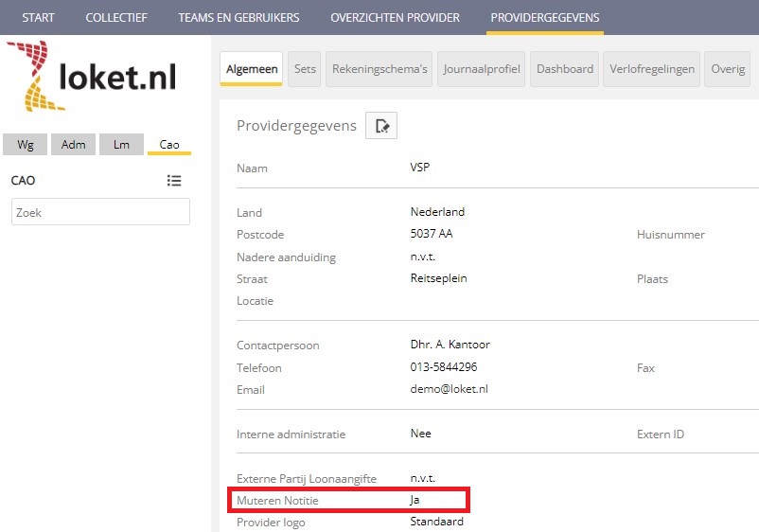
Task: Click the Nadere aanduiding label
Action: (x=286, y=257)
